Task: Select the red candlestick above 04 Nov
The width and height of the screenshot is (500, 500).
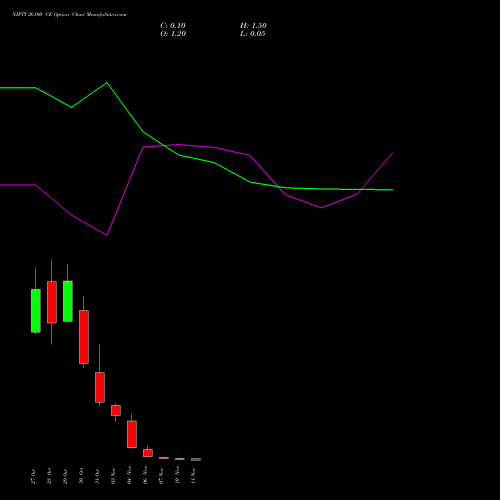Action: [132, 434]
